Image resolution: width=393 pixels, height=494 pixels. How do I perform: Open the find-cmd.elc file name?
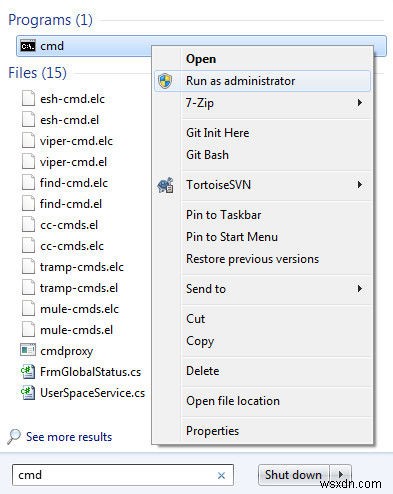coord(74,183)
